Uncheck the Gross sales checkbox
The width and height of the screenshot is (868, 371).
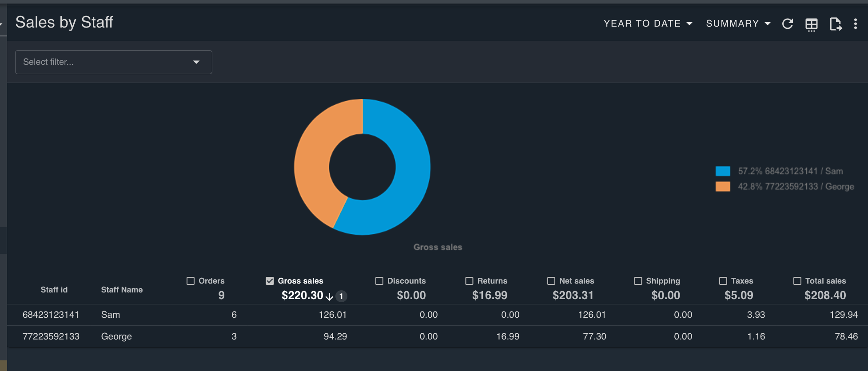(x=270, y=281)
